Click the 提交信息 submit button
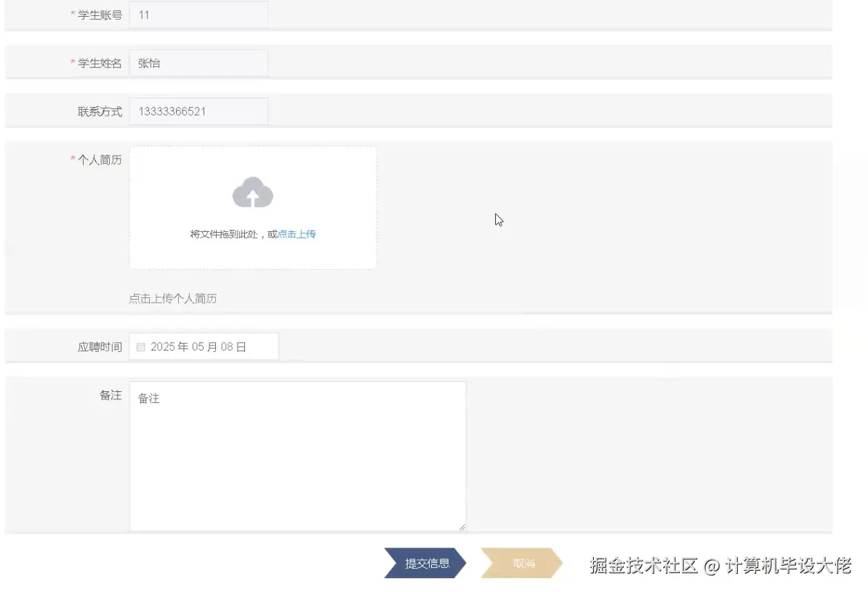868x592 pixels. (424, 562)
